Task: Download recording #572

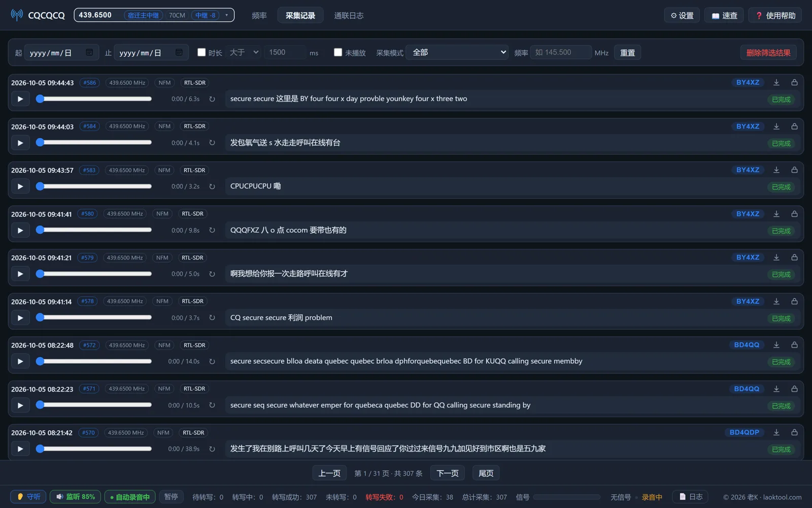Action: click(x=776, y=345)
